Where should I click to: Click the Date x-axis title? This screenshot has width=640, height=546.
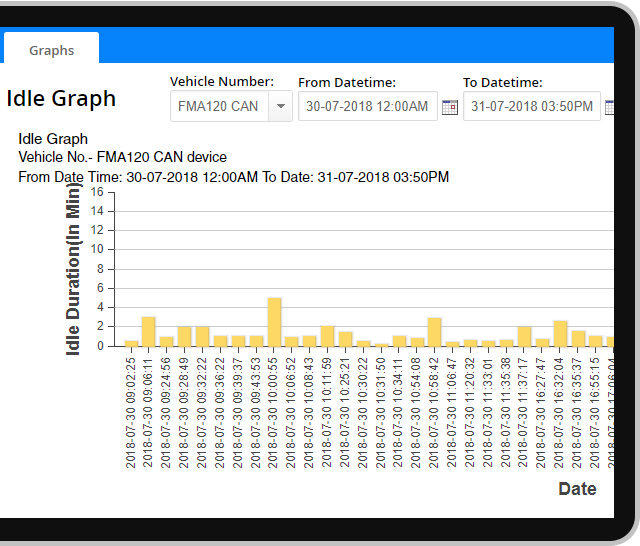pyautogui.click(x=577, y=489)
